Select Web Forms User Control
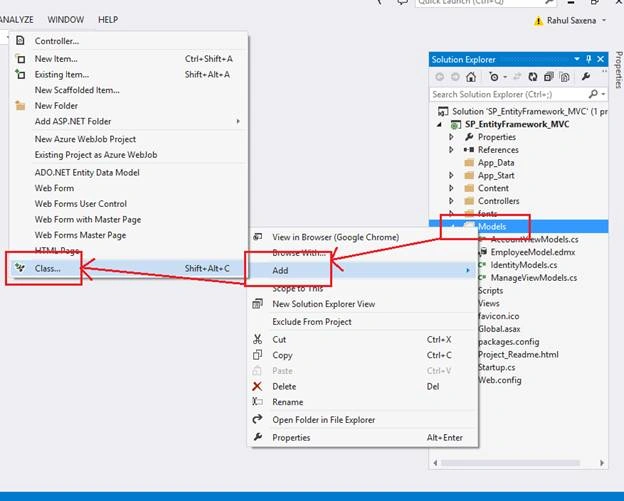 coord(129,203)
